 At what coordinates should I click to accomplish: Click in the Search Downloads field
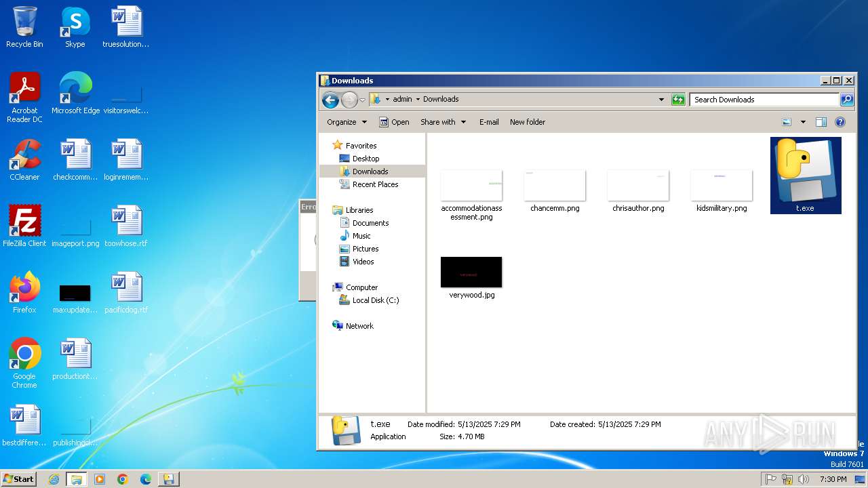[x=764, y=100]
